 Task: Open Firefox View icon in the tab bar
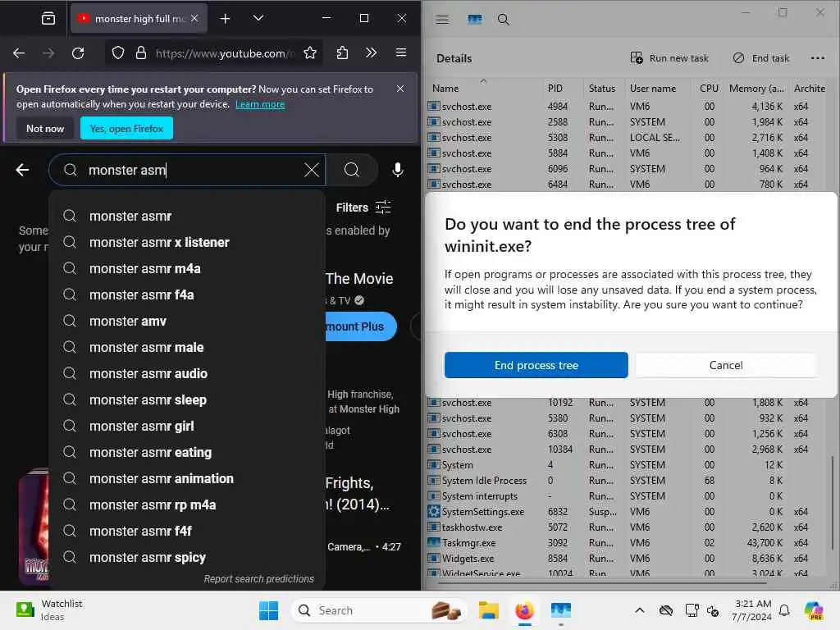click(48, 19)
